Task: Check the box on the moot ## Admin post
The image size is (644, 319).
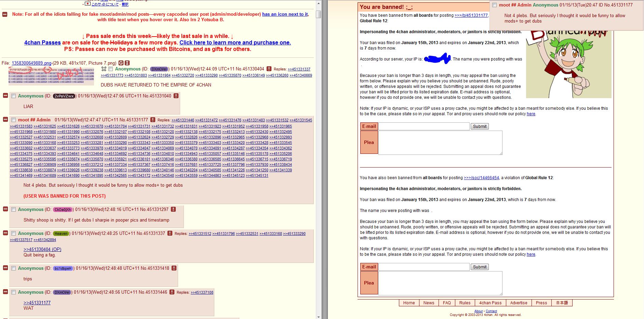Action: tap(14, 120)
